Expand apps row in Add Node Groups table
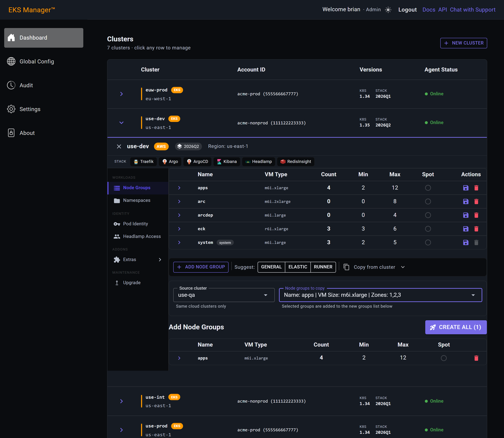 [179, 358]
